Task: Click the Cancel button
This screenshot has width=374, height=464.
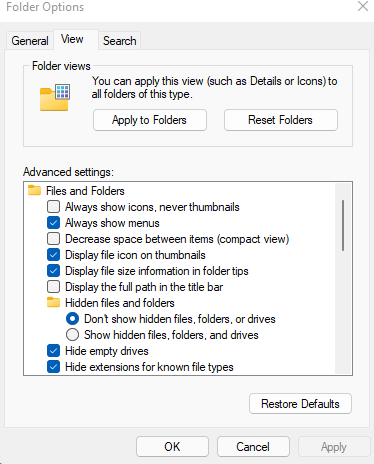Action: (x=253, y=447)
